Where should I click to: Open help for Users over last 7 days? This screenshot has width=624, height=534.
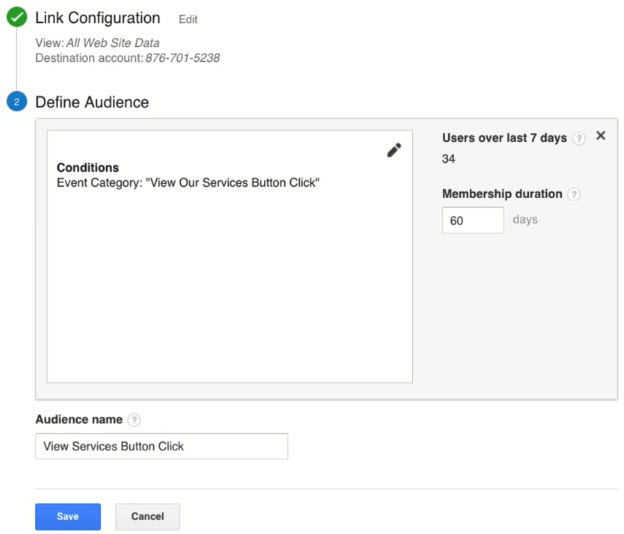[x=579, y=139]
